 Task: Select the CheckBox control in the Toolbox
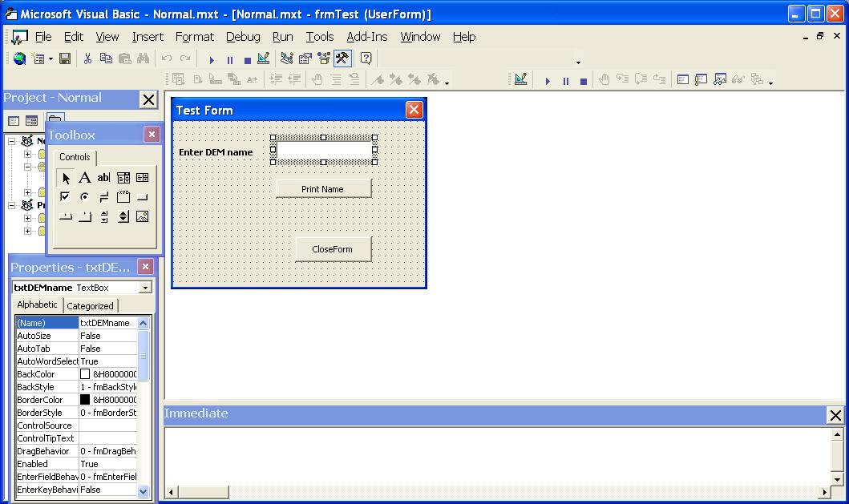tap(65, 196)
